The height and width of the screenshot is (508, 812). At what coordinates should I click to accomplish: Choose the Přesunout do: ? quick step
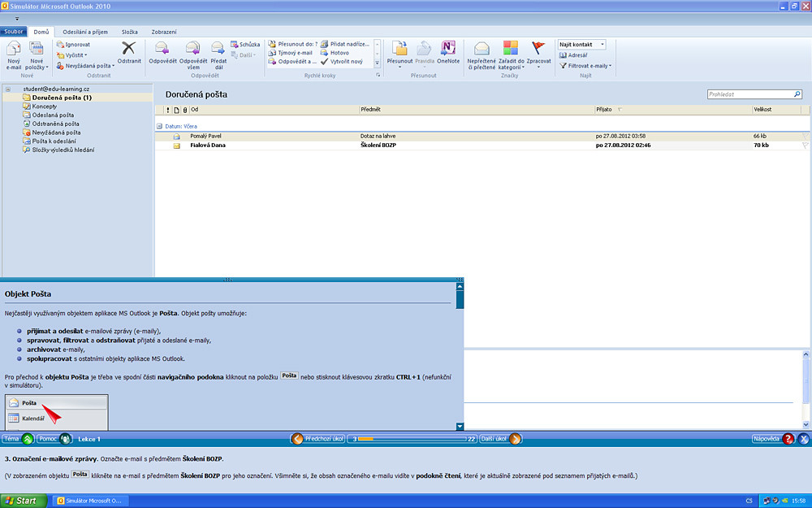click(292, 44)
